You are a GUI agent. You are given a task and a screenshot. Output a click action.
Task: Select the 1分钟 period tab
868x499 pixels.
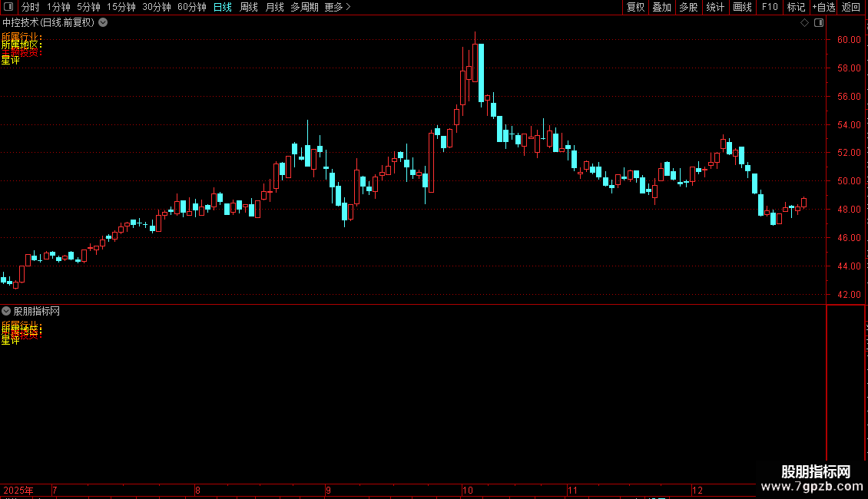point(58,7)
